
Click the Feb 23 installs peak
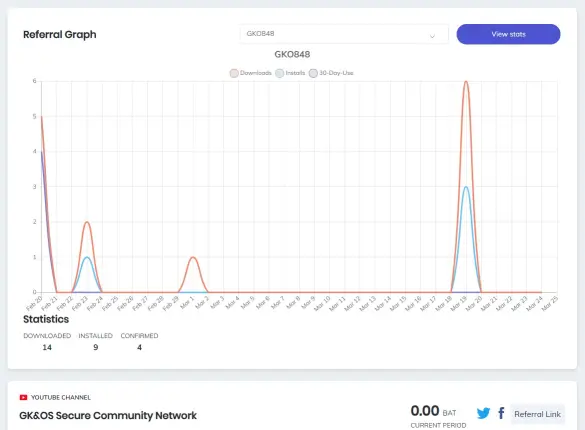(x=87, y=257)
